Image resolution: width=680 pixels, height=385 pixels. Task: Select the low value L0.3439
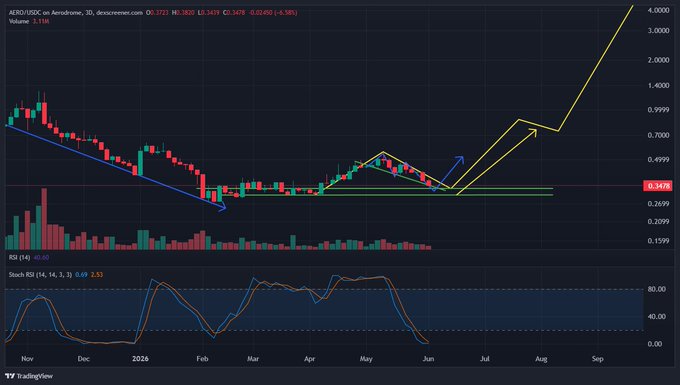(209, 13)
